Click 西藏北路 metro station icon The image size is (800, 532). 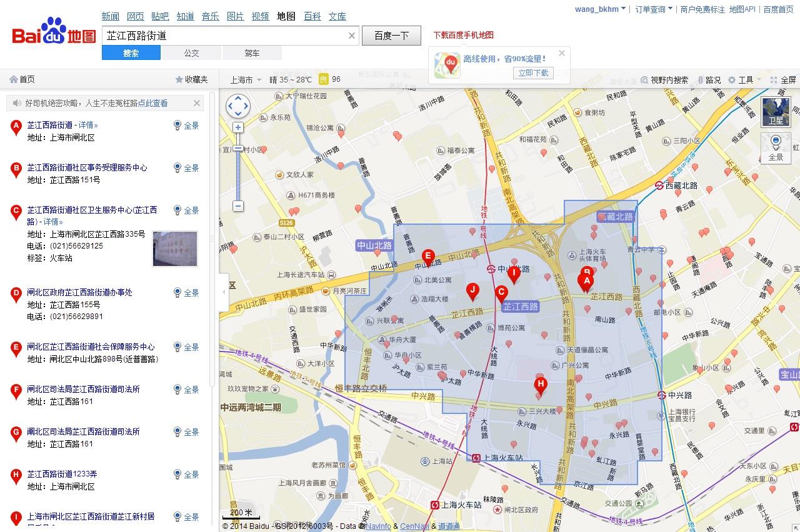[659, 185]
